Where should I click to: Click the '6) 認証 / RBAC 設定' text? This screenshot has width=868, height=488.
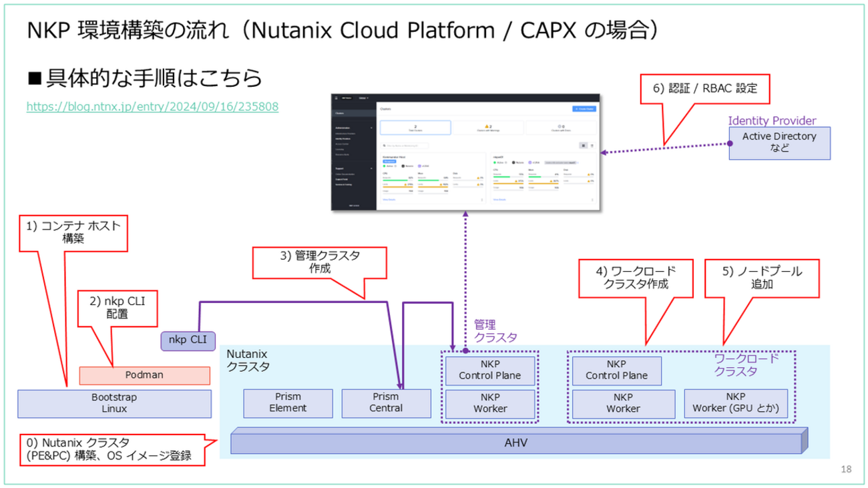706,89
